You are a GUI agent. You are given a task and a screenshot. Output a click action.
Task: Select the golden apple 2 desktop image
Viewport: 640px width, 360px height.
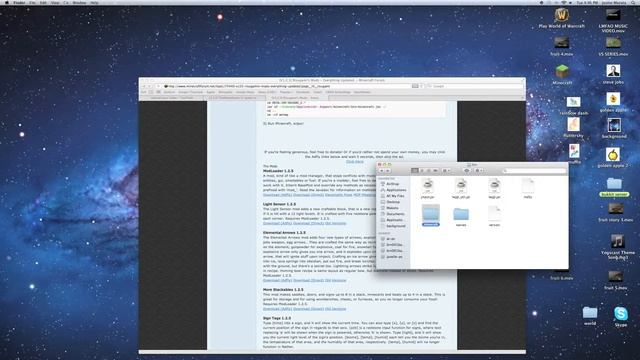[613, 155]
